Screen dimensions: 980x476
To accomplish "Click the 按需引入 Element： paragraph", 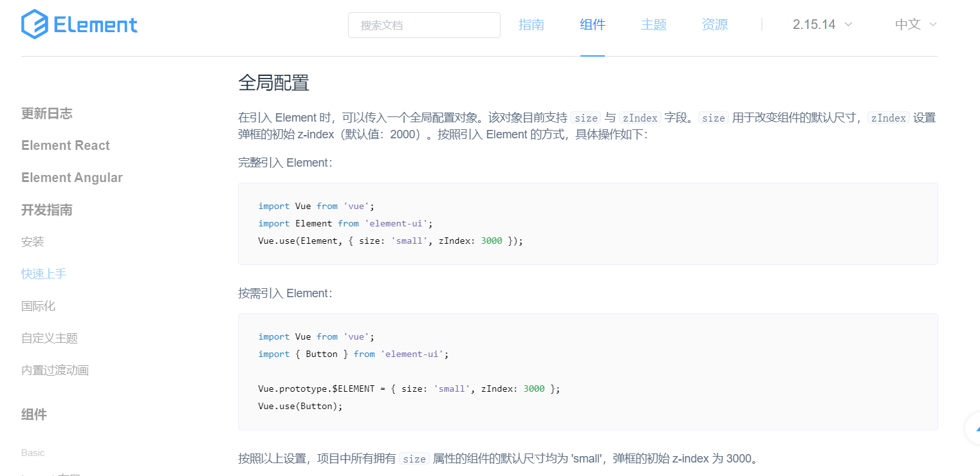I will [286, 293].
